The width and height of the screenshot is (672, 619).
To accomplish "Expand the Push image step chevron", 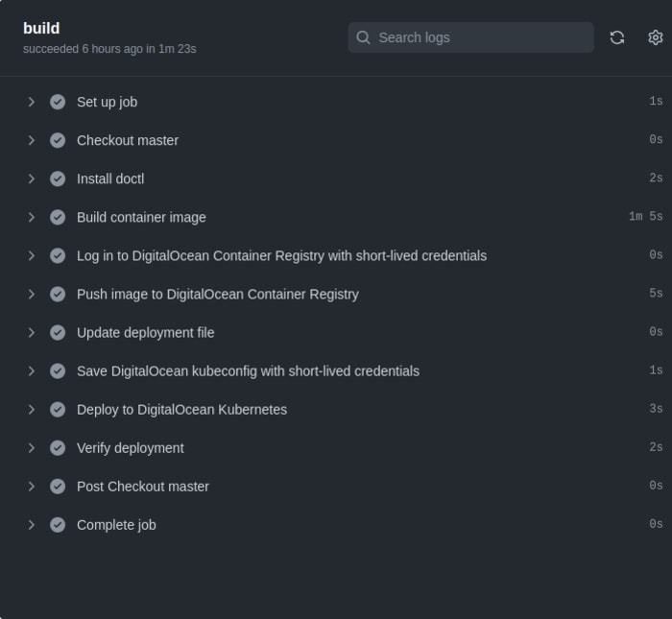I will (31, 294).
